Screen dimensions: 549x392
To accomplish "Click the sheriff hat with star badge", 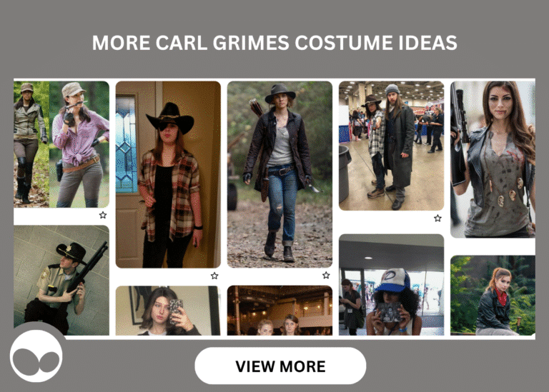I will [71, 253].
